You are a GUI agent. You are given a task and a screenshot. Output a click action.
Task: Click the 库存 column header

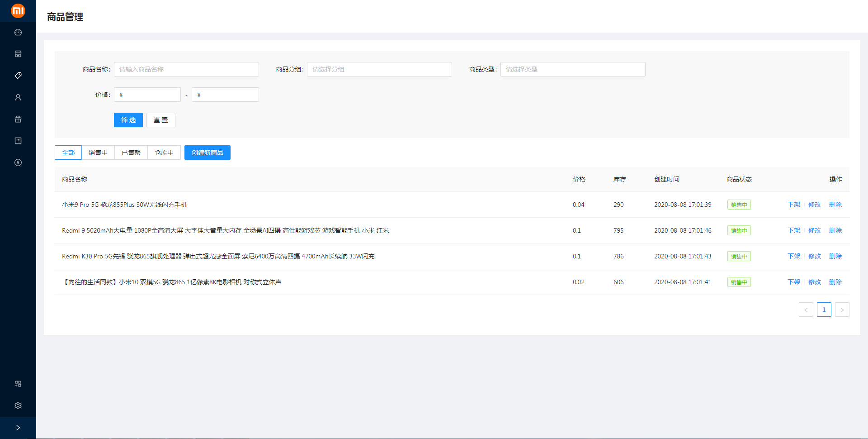(620, 179)
